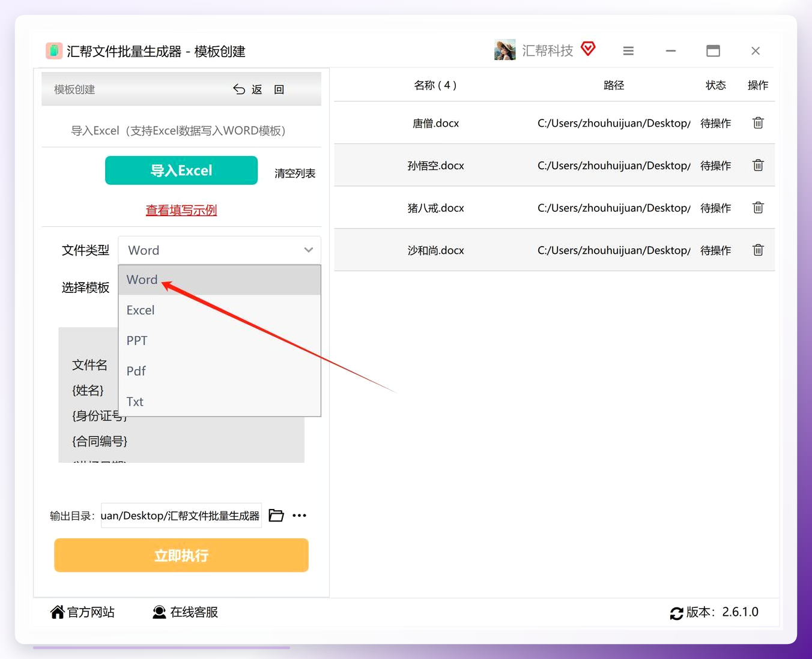The image size is (812, 659).
Task: Select Word from the dropdown list
Action: pyautogui.click(x=220, y=280)
